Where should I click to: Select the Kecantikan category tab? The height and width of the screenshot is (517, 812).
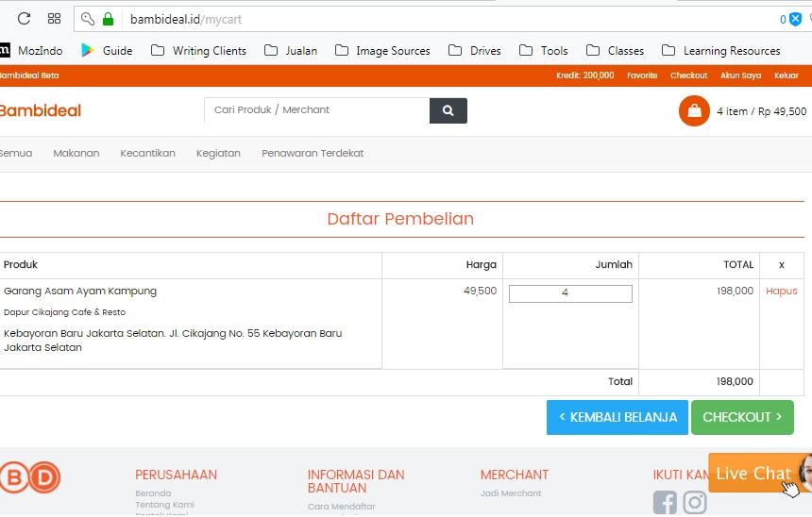coord(147,153)
